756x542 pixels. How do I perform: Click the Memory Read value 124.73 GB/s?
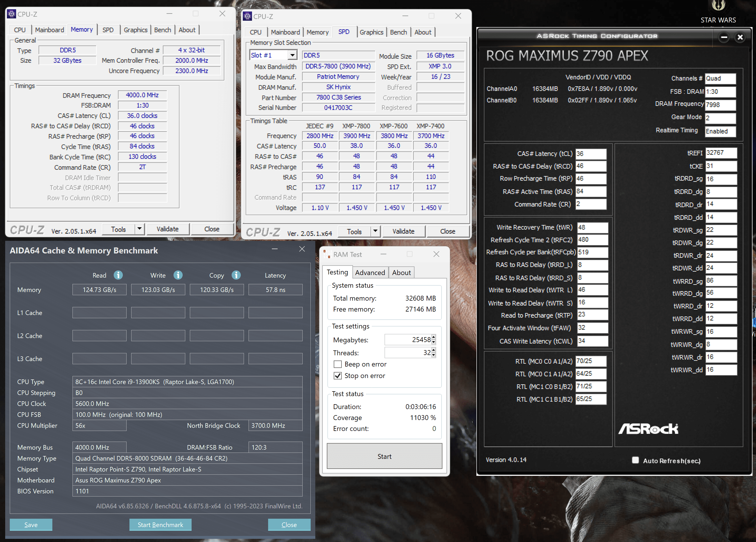click(x=99, y=290)
